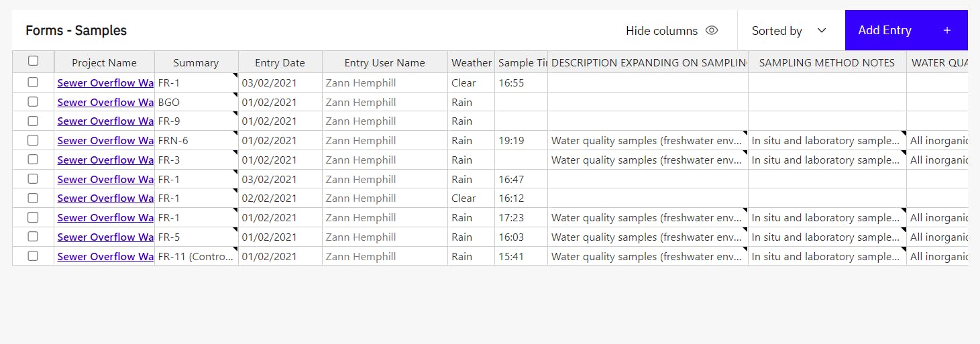Toggle the select-all header checkbox

point(33,61)
